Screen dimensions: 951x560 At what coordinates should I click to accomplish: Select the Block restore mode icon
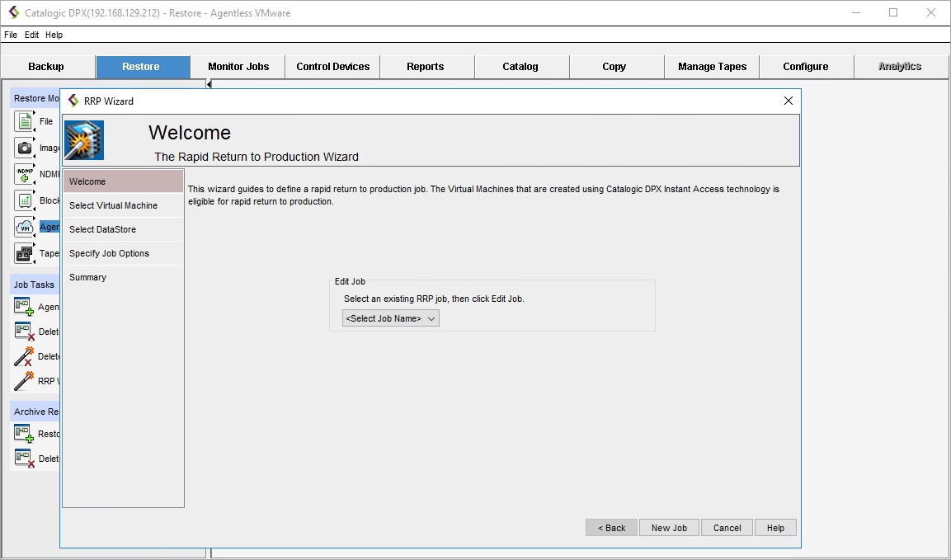[25, 200]
